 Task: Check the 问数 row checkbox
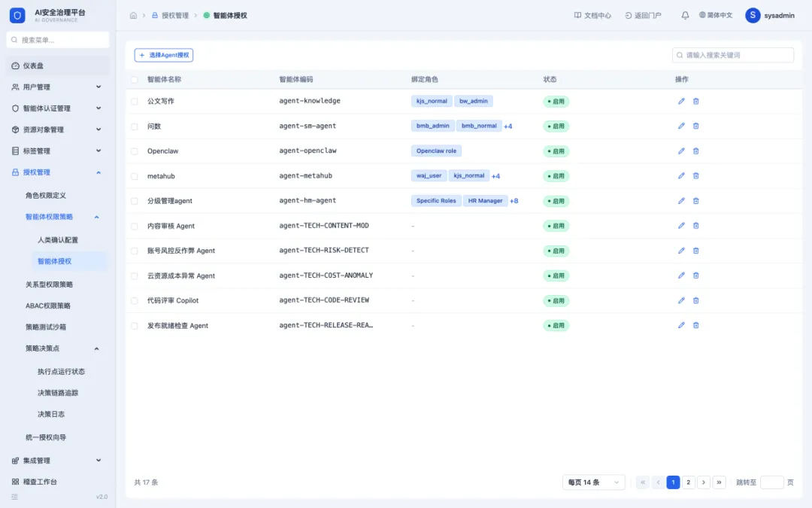pyautogui.click(x=134, y=126)
